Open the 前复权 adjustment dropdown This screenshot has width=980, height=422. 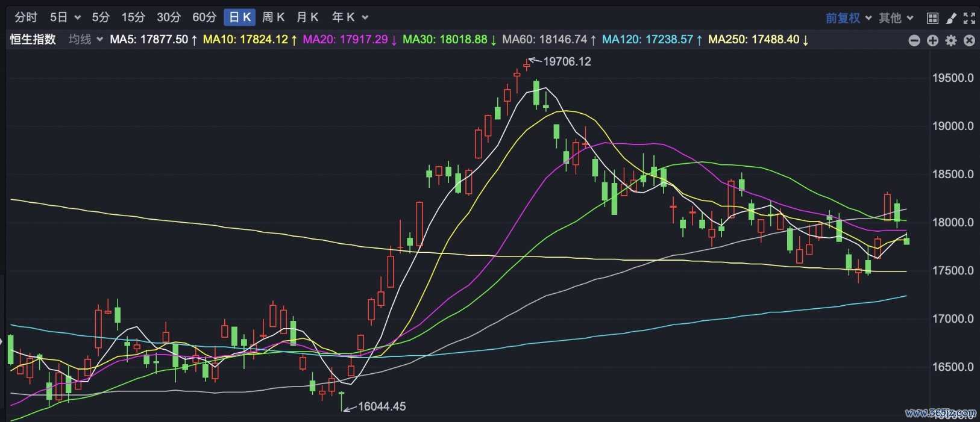[x=849, y=18]
